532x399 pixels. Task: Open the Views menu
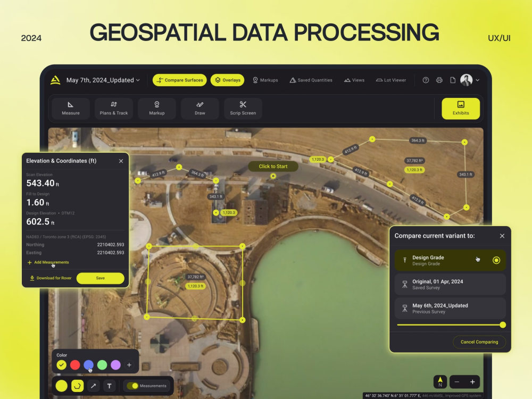(354, 80)
